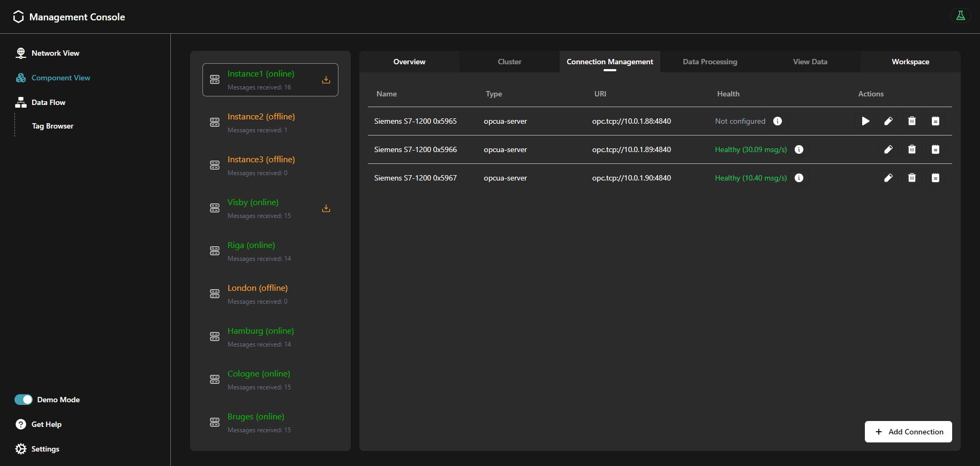980x466 pixels.
Task: Delete the Siemens S7-1200 0x5965 connection
Action: coord(912,121)
